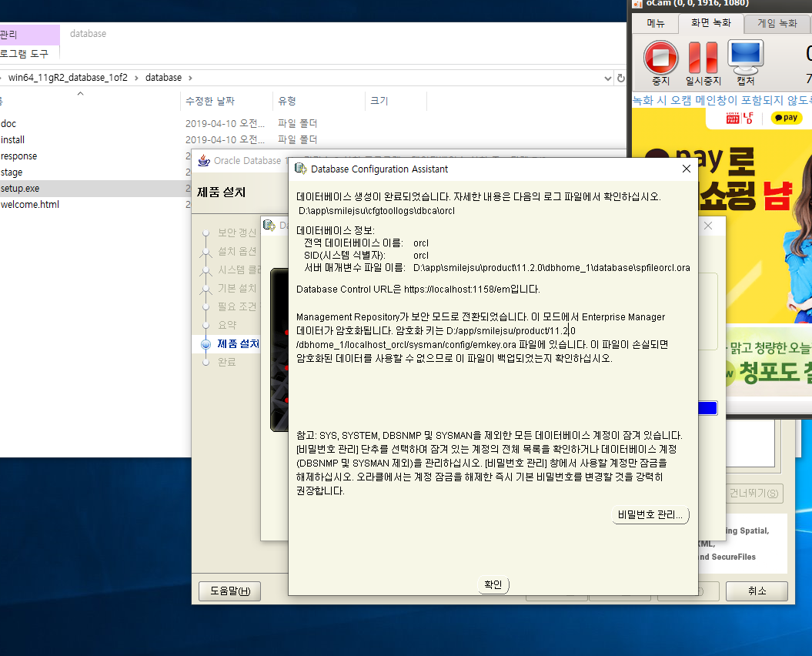Click 2019-04-10 modified date of doc folder

pyautogui.click(x=225, y=124)
